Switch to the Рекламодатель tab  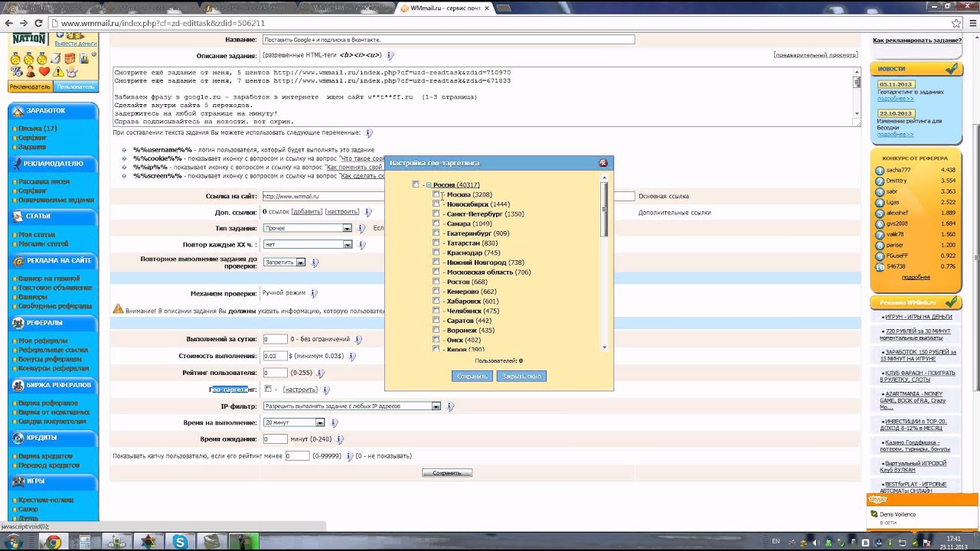(x=30, y=87)
